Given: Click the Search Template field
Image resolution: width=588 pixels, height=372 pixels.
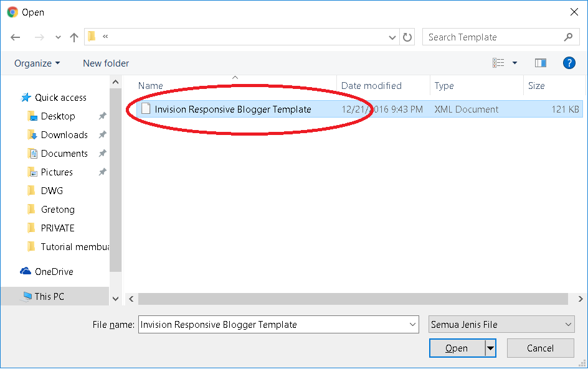Looking at the screenshot, I should click(x=500, y=37).
